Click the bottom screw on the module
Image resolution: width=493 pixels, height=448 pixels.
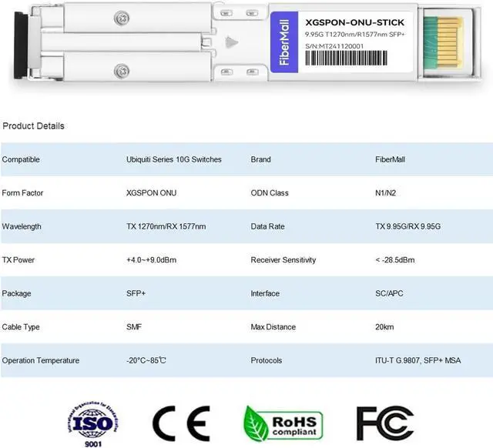[x=121, y=72]
